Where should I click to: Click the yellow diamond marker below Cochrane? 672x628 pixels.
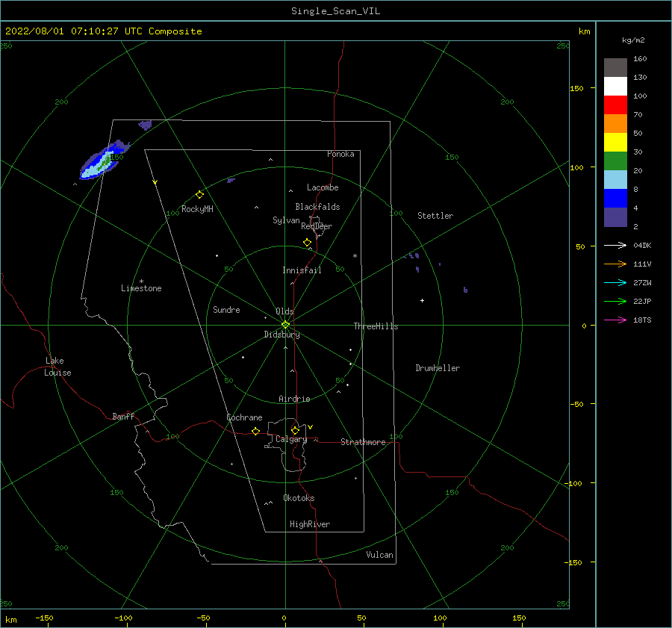click(255, 431)
